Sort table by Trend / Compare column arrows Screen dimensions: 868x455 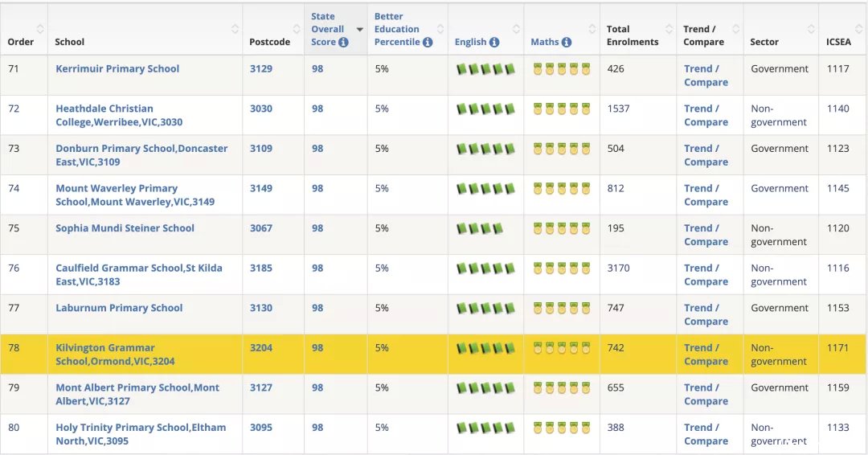coord(736,29)
